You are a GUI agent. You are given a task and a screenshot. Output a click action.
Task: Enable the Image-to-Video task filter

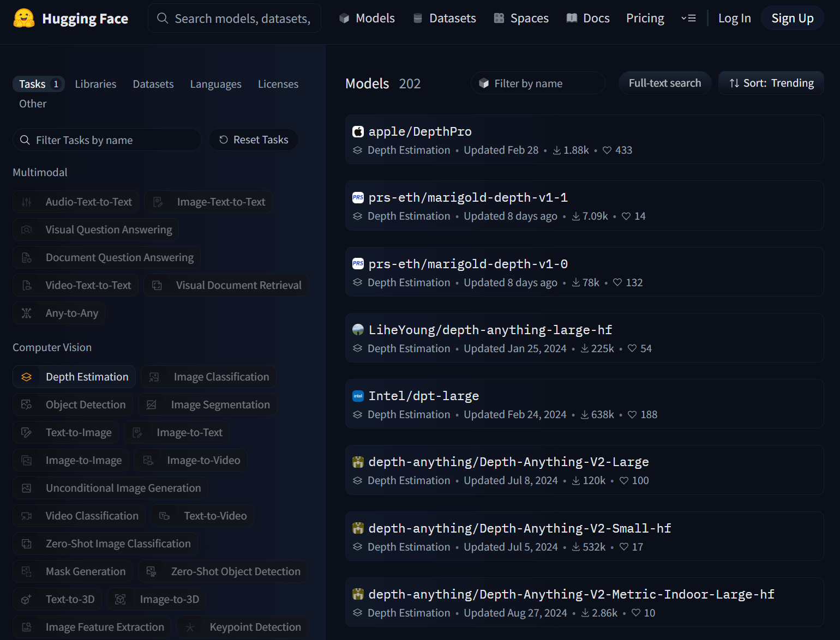(191, 460)
